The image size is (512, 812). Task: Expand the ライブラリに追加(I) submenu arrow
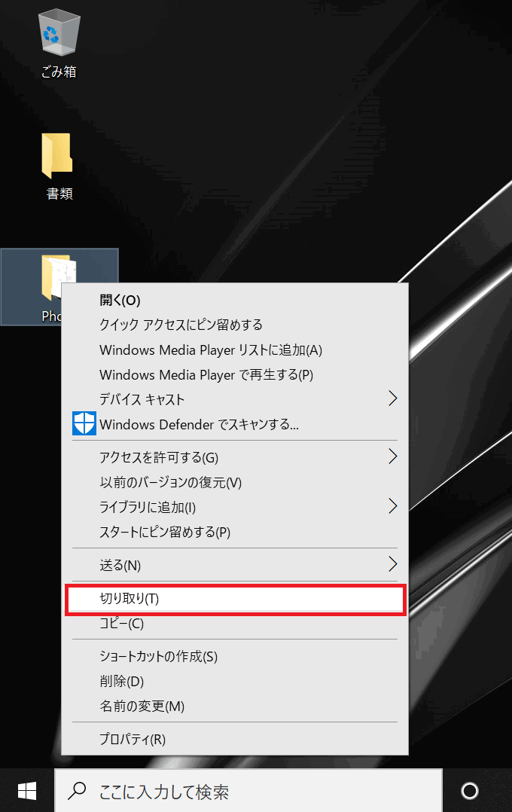393,506
